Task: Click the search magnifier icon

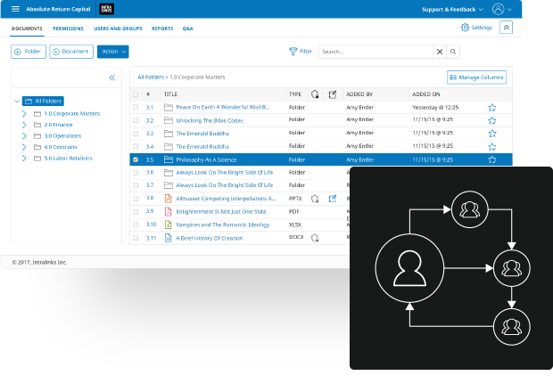Action: [453, 52]
